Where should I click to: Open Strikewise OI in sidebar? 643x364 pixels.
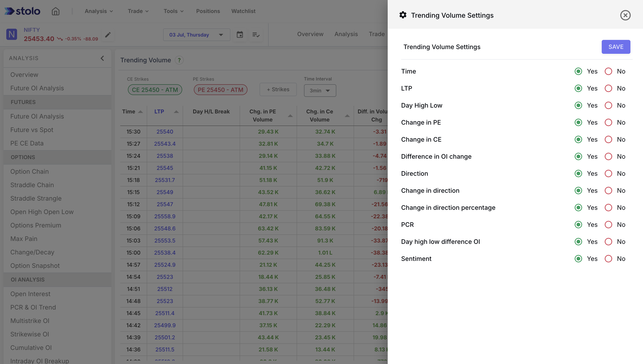30,334
